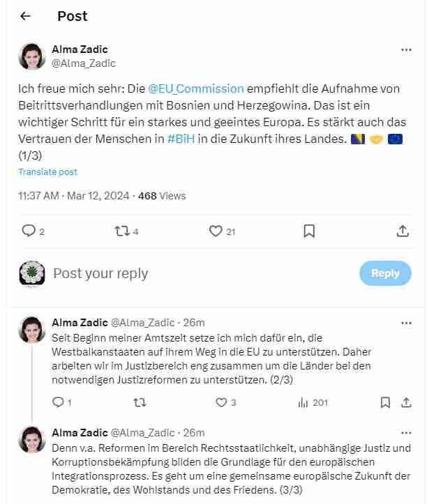Bookmark the (2/3) thread reply
427x504 pixels.
(385, 402)
